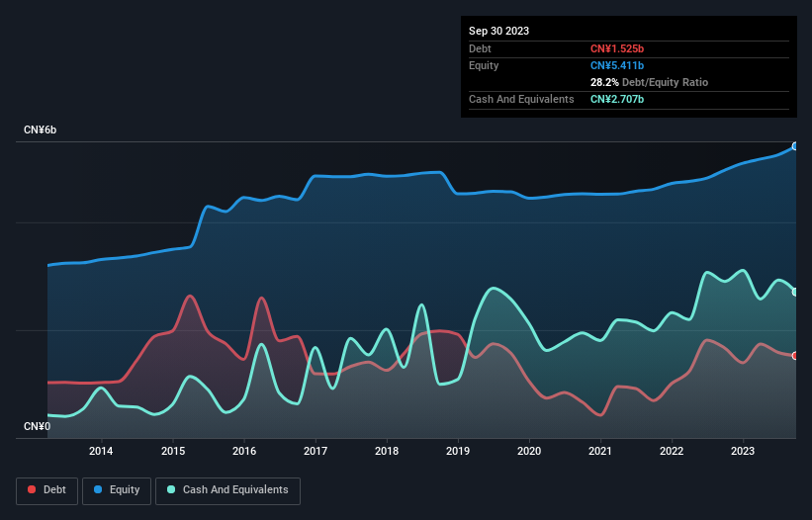Select the teal Cash endpoint marker
Viewport: 812px width, 520px height.
pos(795,292)
